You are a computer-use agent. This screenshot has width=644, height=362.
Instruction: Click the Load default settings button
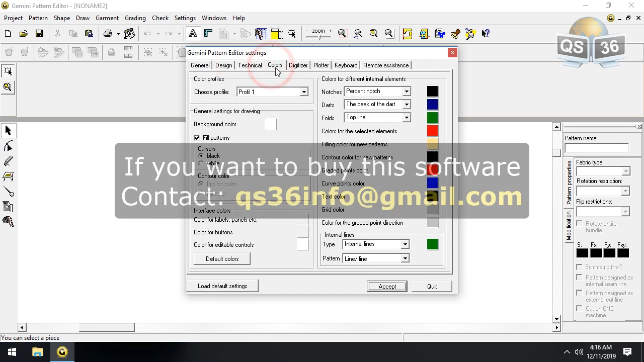(x=222, y=286)
